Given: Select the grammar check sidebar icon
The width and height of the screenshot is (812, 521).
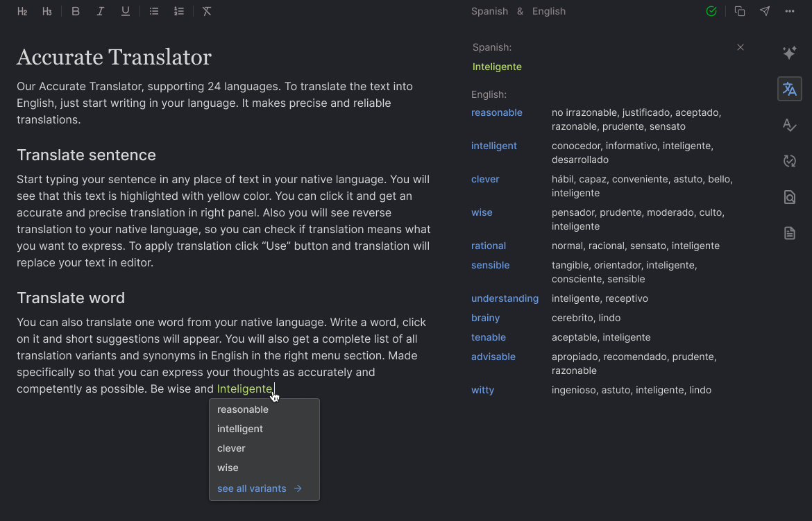Looking at the screenshot, I should [x=790, y=125].
